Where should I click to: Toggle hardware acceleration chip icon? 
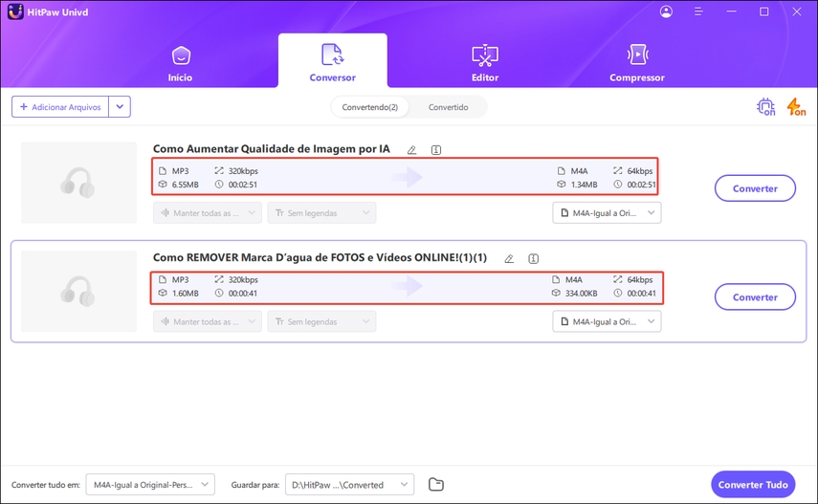[x=765, y=107]
